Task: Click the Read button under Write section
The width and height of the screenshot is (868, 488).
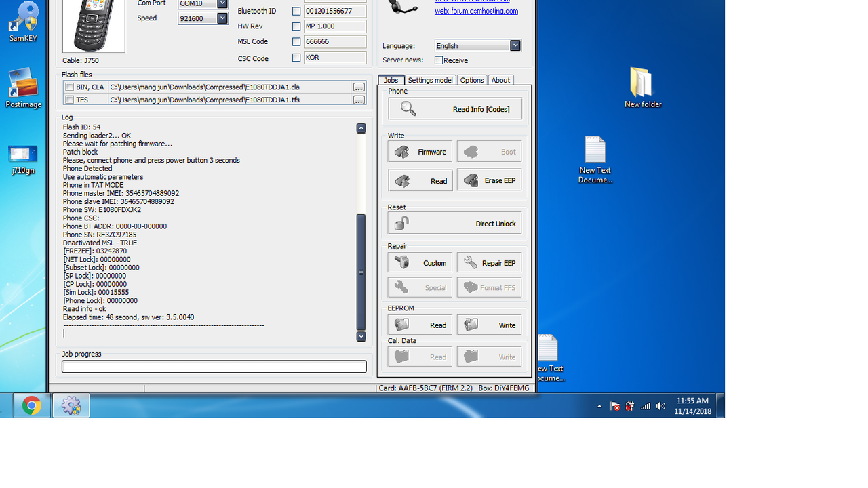Action: coord(420,180)
